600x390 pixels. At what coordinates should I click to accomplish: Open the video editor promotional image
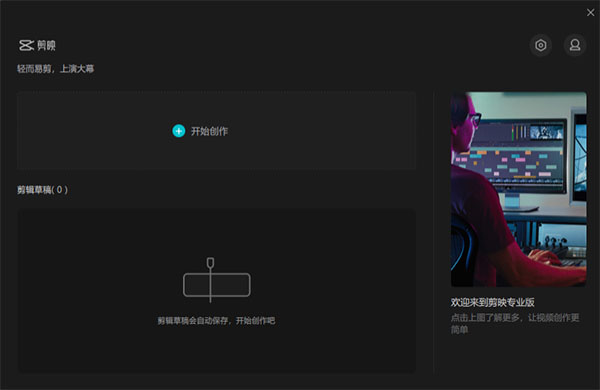point(518,189)
